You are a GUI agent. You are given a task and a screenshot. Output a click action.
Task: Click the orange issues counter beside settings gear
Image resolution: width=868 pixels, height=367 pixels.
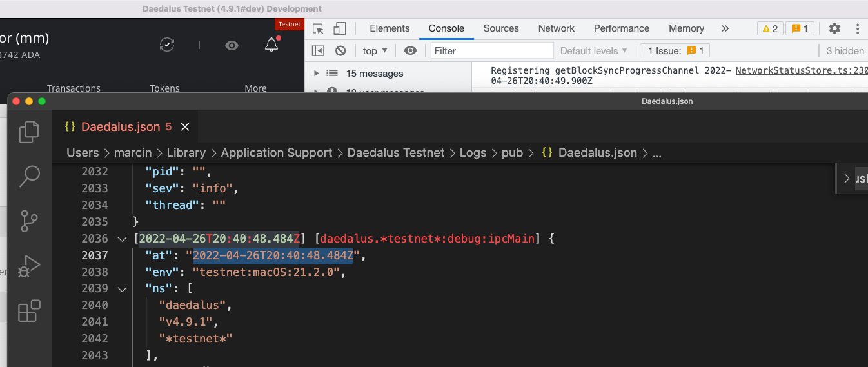point(800,28)
